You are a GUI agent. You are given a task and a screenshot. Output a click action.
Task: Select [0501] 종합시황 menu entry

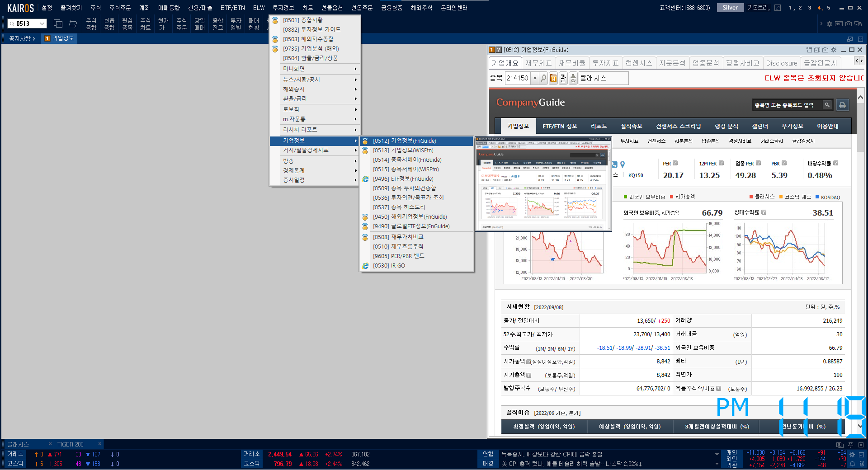[315, 20]
